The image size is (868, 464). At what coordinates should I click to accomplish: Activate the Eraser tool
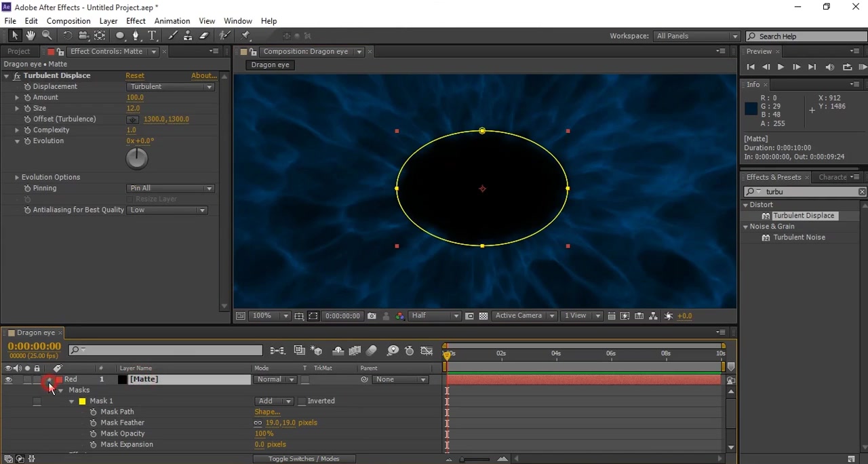[x=204, y=36]
